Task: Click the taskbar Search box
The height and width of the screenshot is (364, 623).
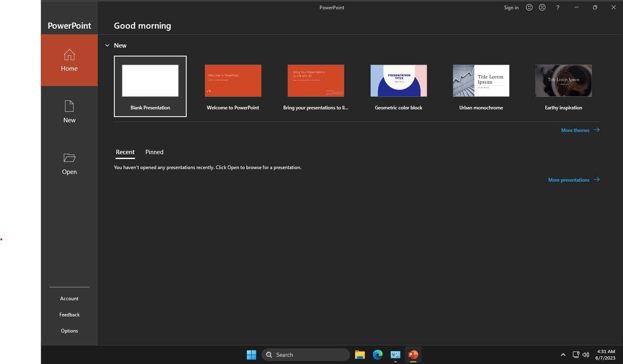Action: click(x=306, y=355)
